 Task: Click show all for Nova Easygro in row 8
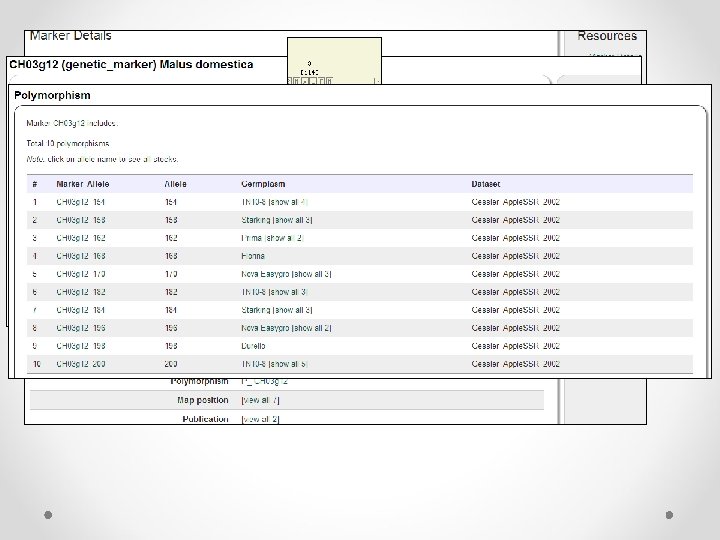[x=311, y=328]
